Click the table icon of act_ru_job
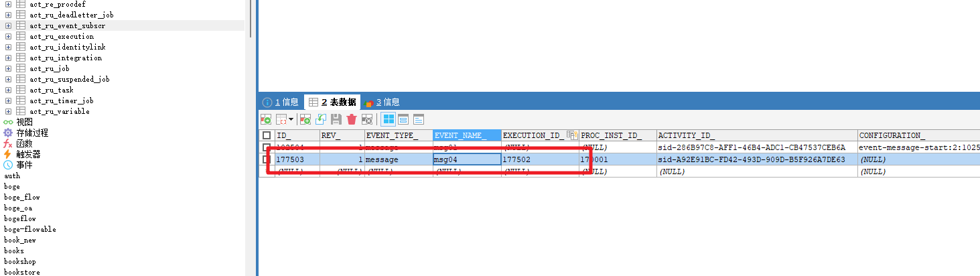Viewport: 980px width, 276px height. pyautogui.click(x=21, y=68)
